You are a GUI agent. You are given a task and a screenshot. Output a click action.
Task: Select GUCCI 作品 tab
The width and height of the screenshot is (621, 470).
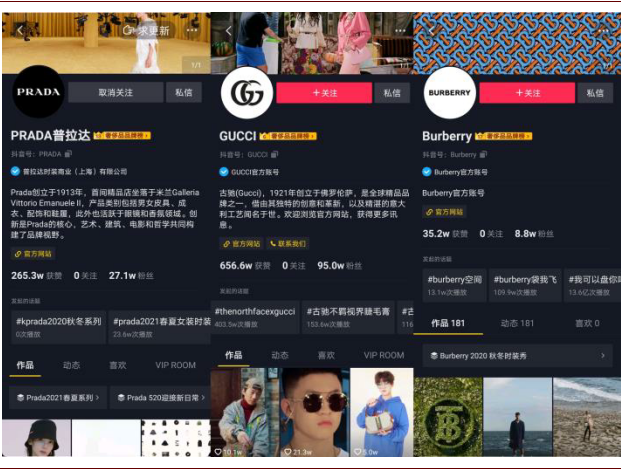click(x=234, y=355)
